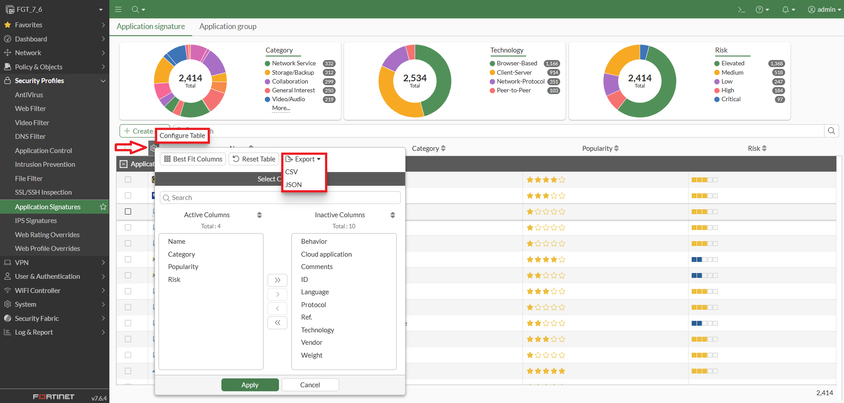Click the Apply button
This screenshot has height=403, width=844.
249,384
